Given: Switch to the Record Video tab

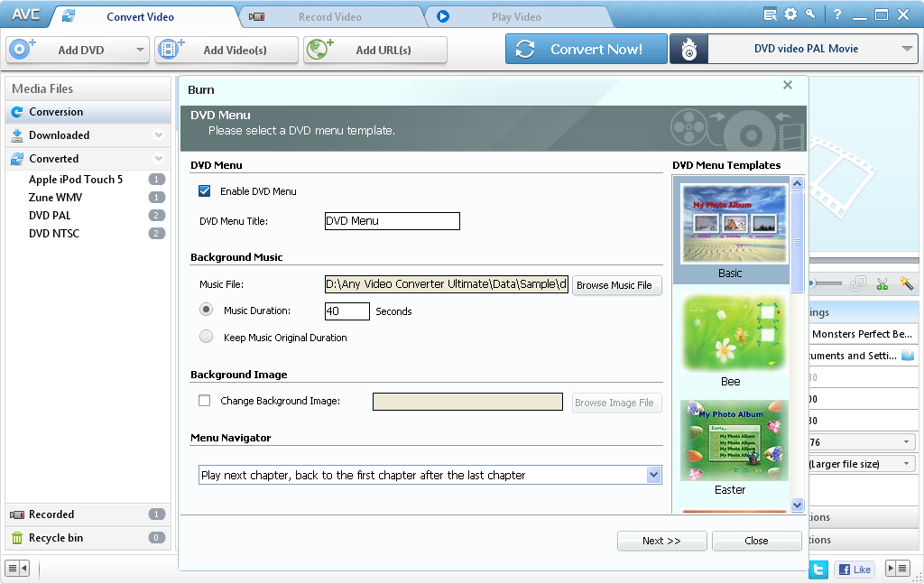Looking at the screenshot, I should (330, 17).
